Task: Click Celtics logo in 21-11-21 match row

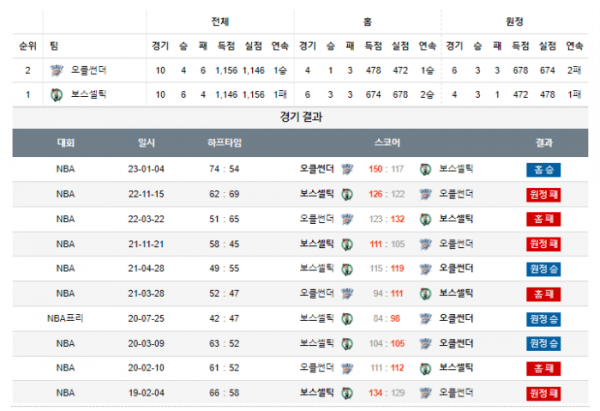Action: coord(347,244)
